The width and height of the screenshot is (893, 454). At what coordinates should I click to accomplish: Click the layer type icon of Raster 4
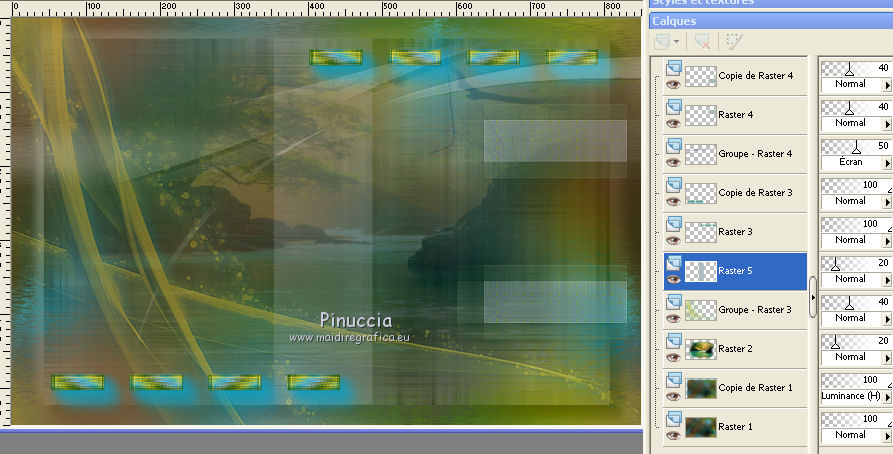[x=674, y=107]
